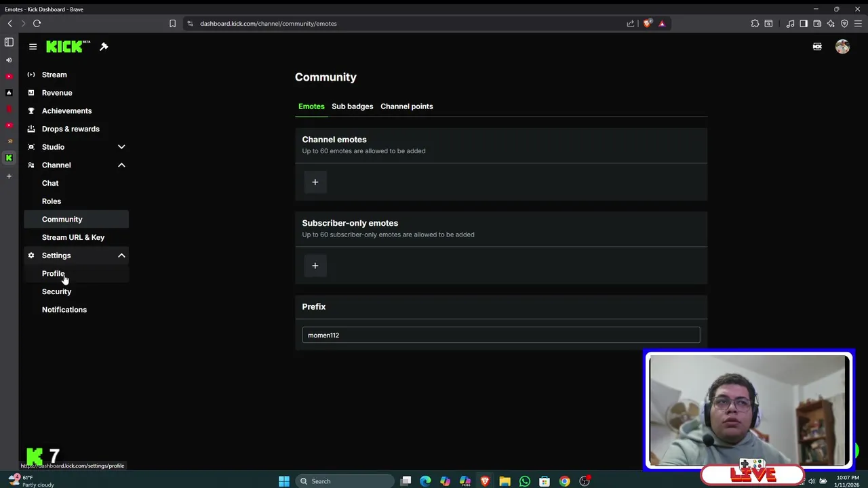Viewport: 868px width, 488px height.
Task: Open browser extensions puzzle icon
Action: tap(755, 23)
